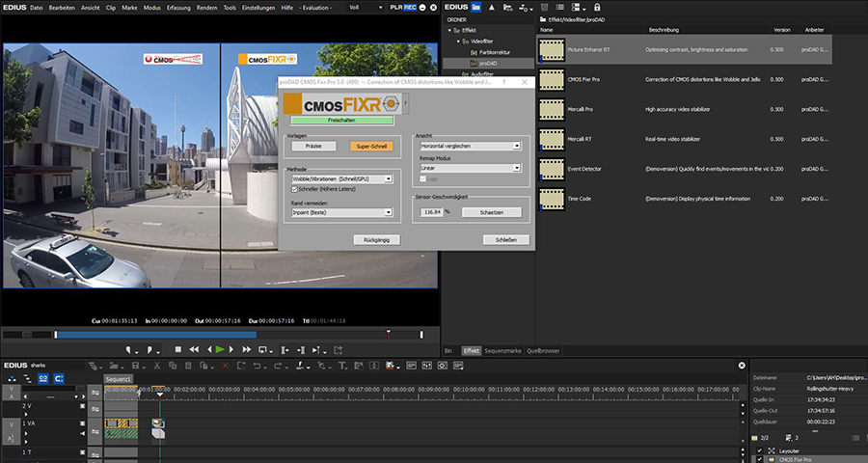This screenshot has width=868, height=463.
Task: Toggle the Layouter checkbox in the information panel
Action: click(759, 449)
